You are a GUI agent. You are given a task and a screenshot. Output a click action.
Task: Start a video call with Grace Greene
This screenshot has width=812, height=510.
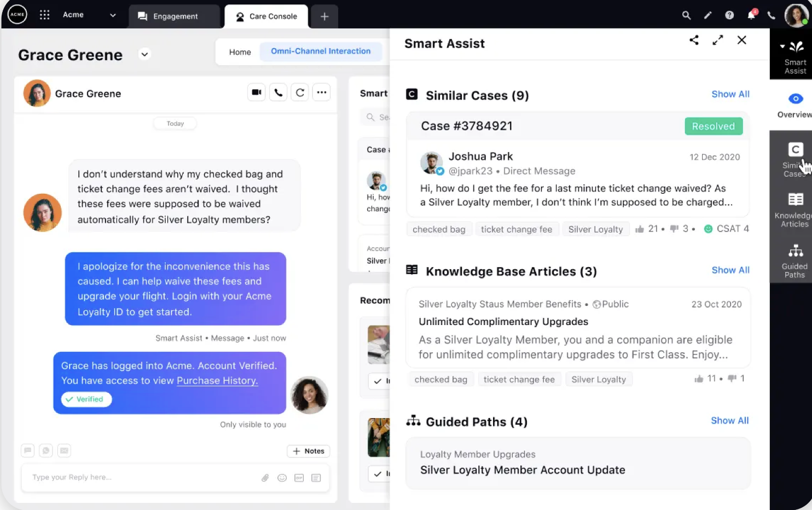click(256, 92)
